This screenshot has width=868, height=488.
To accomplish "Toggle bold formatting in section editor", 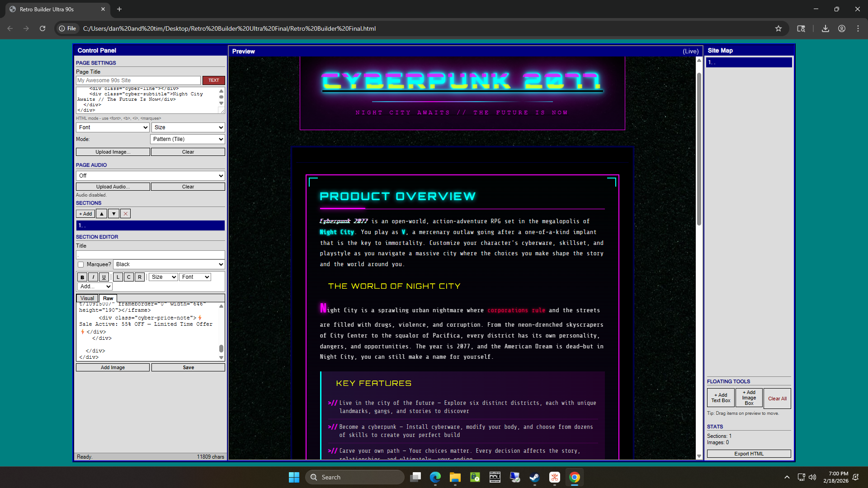I will point(82,277).
